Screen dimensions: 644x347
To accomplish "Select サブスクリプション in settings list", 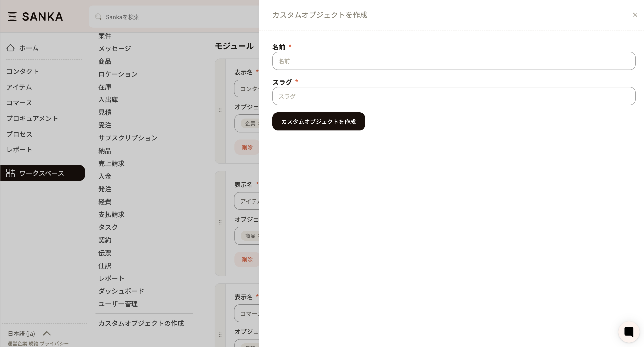I will pyautogui.click(x=128, y=138).
